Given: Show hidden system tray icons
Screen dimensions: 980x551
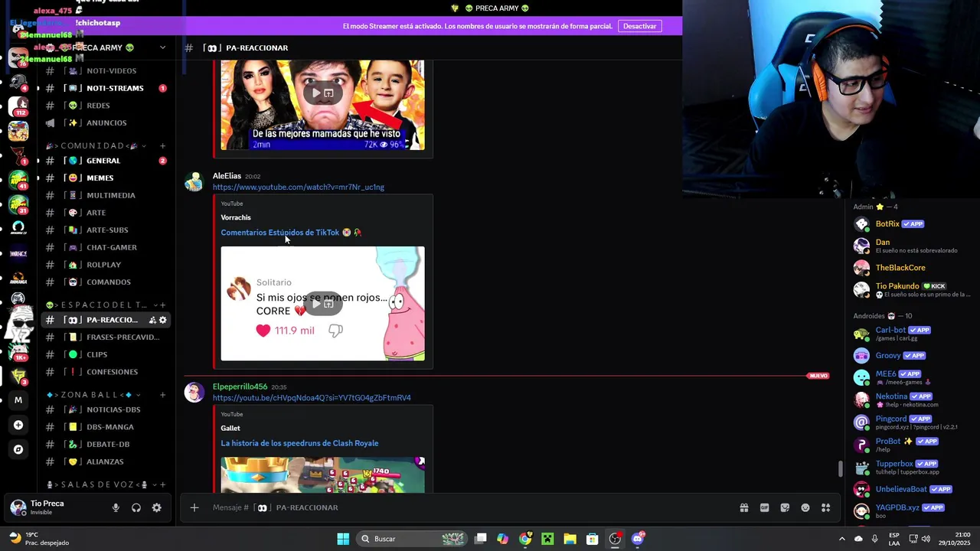Looking at the screenshot, I should click(842, 539).
